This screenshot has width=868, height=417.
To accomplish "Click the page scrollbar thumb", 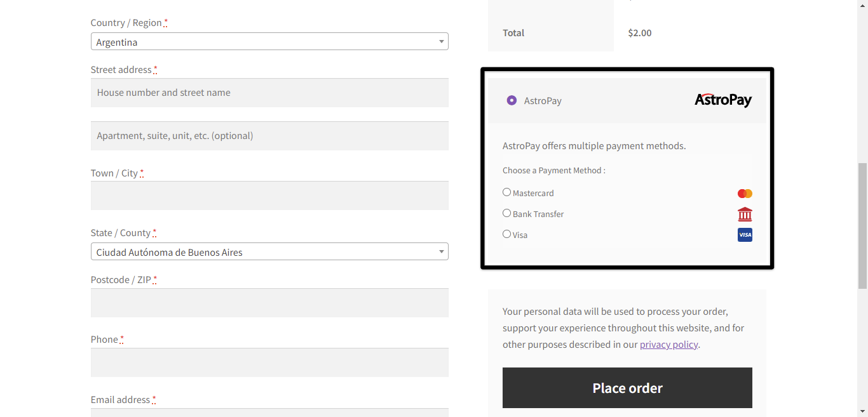I will tap(862, 225).
